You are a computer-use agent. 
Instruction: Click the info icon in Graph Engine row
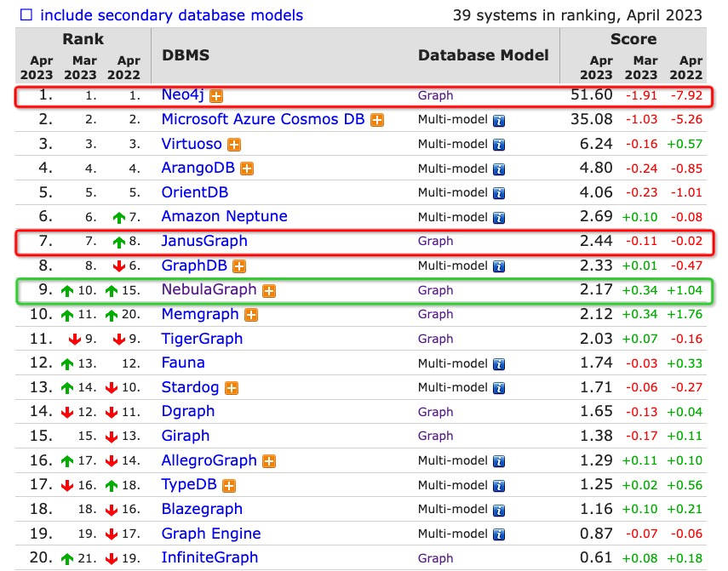[x=499, y=534]
